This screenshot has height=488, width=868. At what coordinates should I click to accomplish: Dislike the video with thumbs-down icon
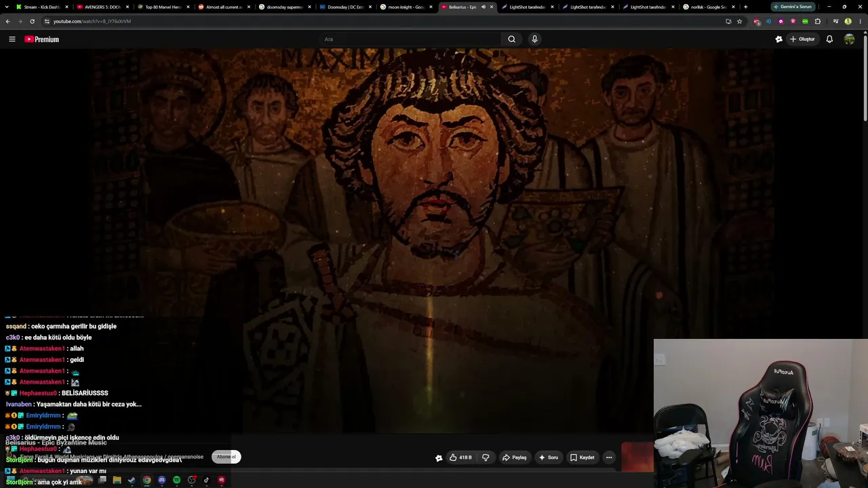(x=486, y=457)
